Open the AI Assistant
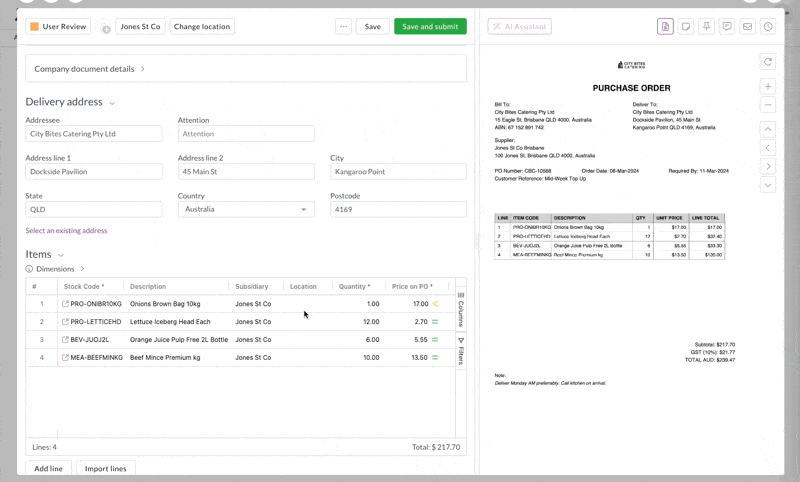The image size is (800, 482). 519,27
